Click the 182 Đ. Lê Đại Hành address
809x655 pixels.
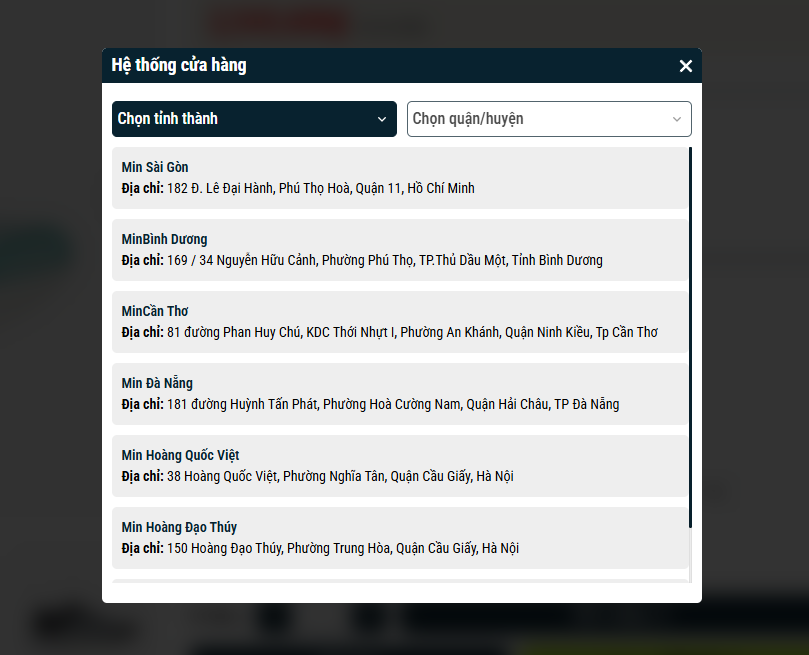coord(320,188)
